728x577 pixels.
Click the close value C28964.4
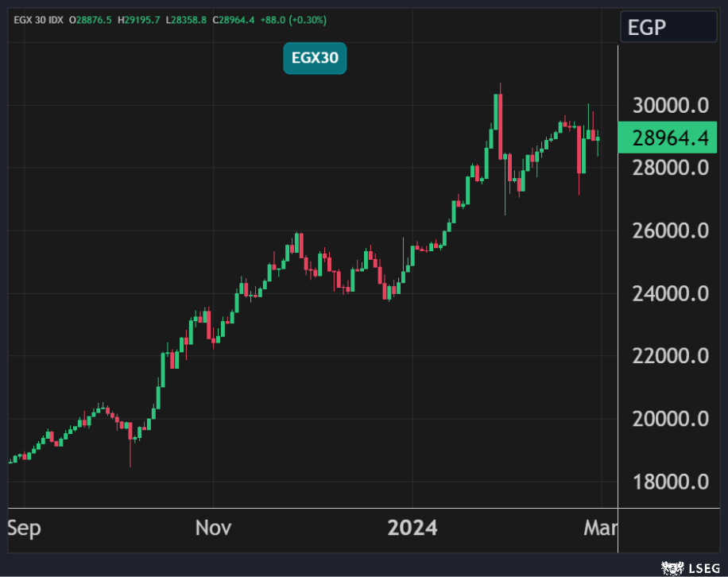pos(236,19)
